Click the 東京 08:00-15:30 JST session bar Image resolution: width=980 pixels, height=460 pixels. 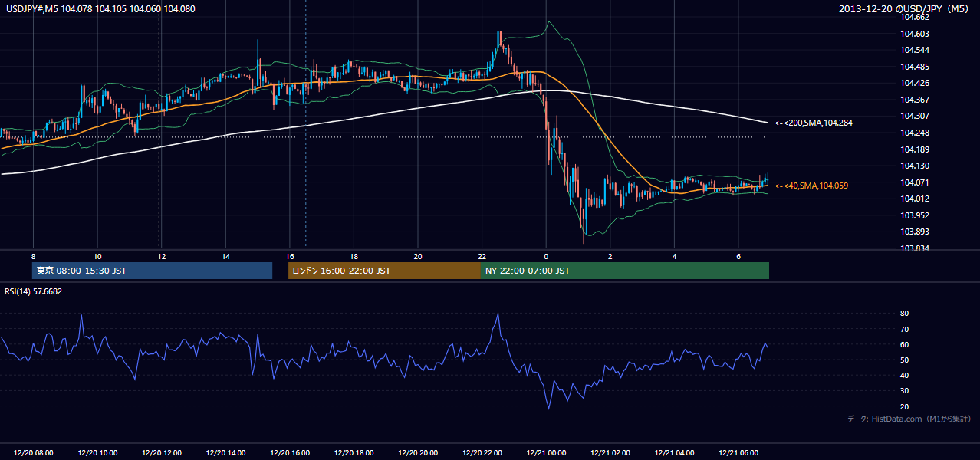(x=153, y=271)
